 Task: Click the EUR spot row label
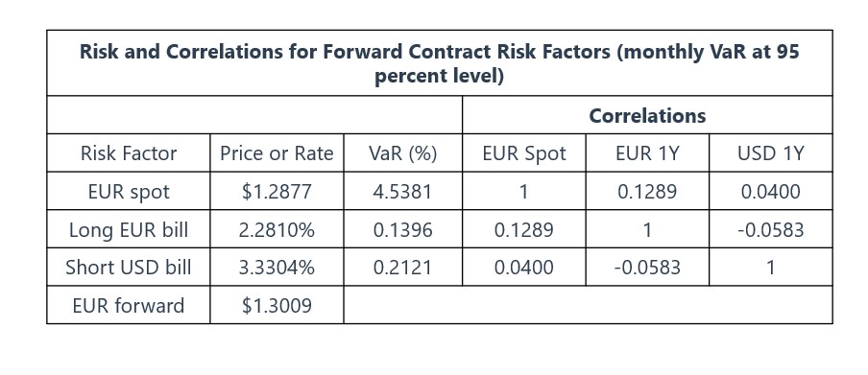(129, 192)
